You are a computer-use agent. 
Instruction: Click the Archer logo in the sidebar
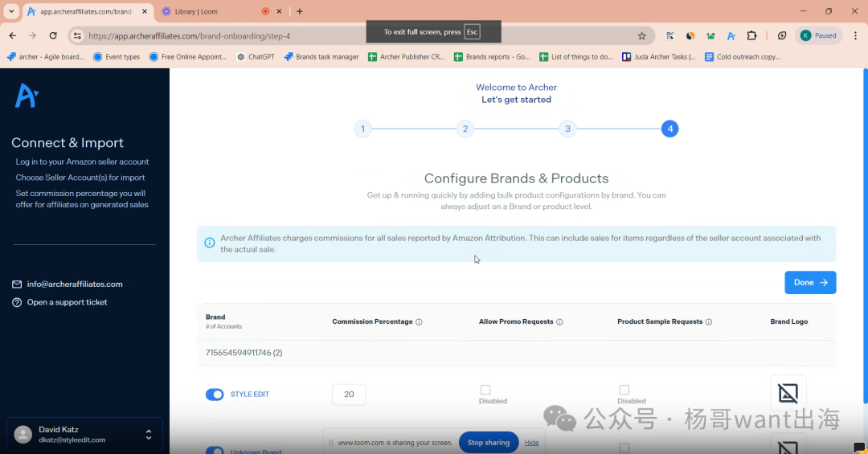coord(27,96)
